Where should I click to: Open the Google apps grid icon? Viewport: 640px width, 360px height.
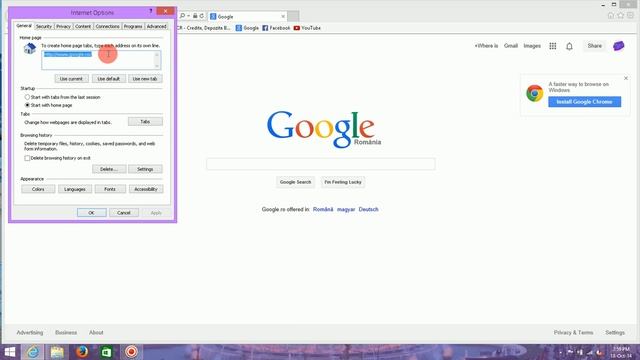[x=553, y=46]
